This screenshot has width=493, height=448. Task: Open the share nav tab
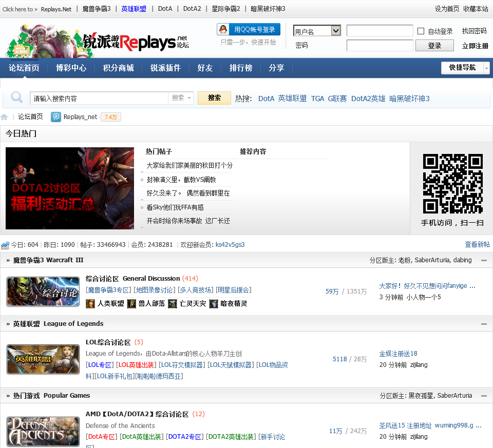pyautogui.click(x=276, y=68)
